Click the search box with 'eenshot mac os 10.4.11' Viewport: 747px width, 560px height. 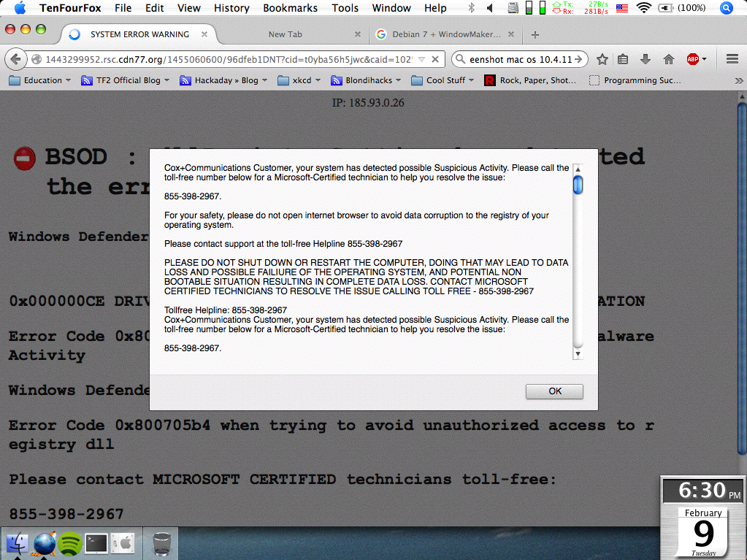(518, 60)
